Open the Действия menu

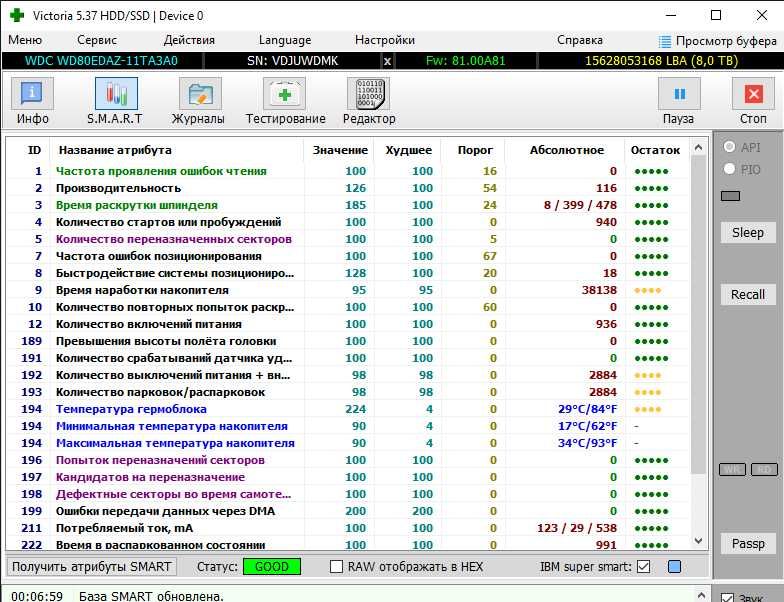[x=189, y=40]
